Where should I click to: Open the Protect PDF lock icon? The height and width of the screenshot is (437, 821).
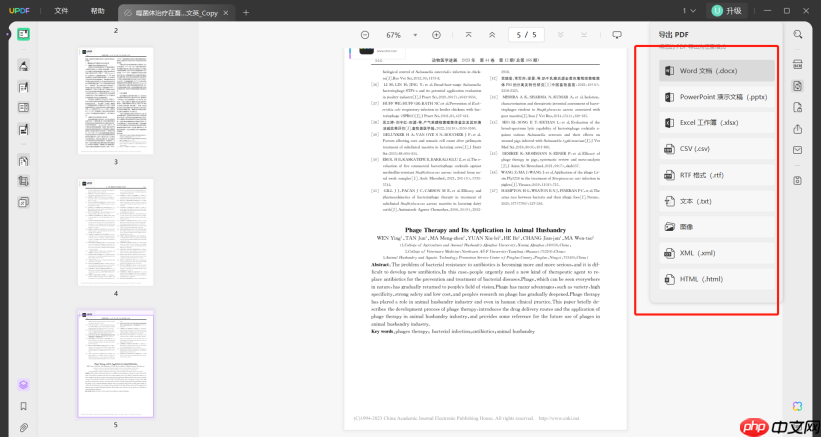pyautogui.click(x=797, y=108)
